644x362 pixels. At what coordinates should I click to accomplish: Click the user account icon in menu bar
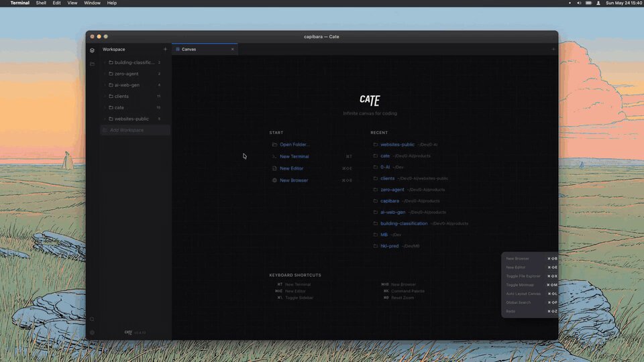[x=598, y=3]
